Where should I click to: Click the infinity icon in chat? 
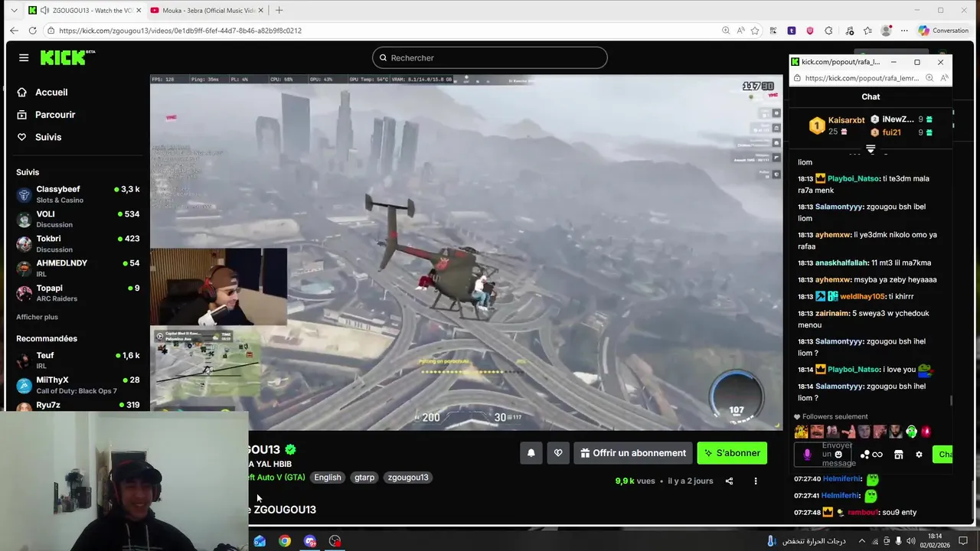(877, 455)
